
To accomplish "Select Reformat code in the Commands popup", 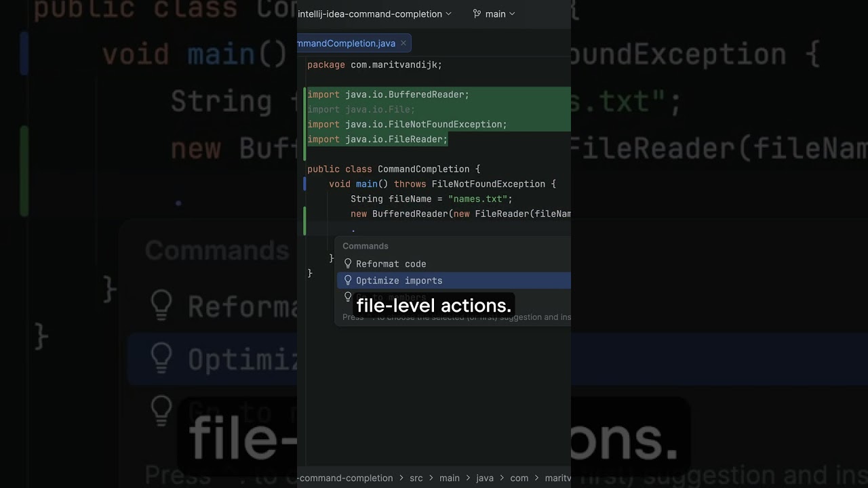I will click(x=454, y=264).
